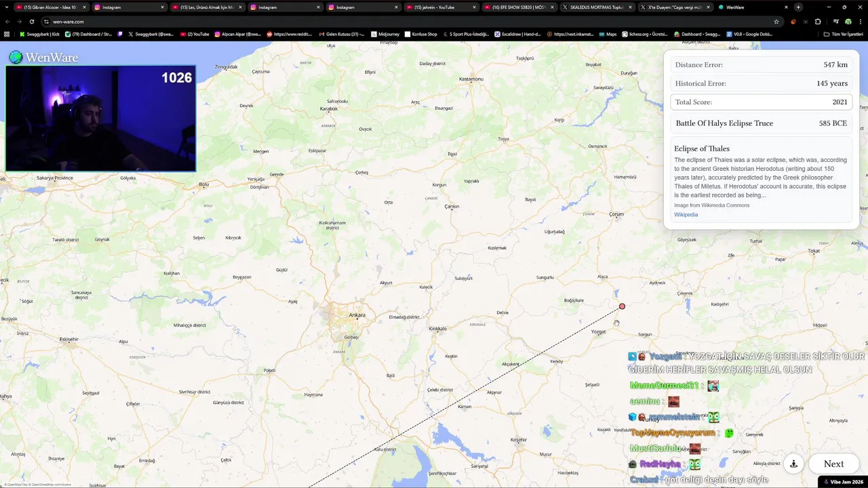Open Tüm Yer İşaretleri bookmarks folder
This screenshot has width=868, height=488.
tap(843, 34)
